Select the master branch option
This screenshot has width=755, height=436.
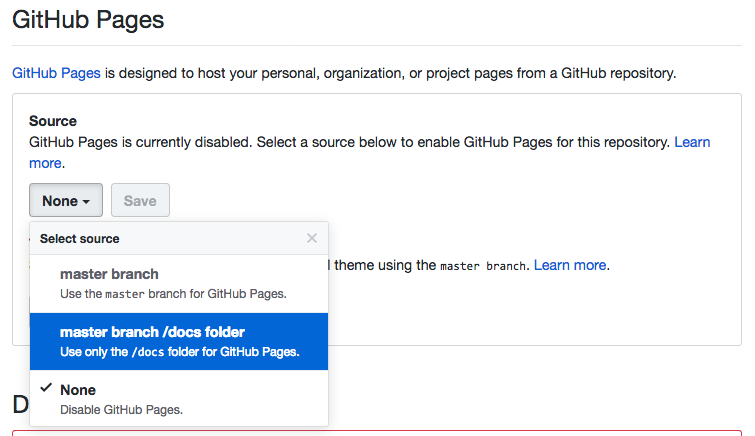click(179, 284)
